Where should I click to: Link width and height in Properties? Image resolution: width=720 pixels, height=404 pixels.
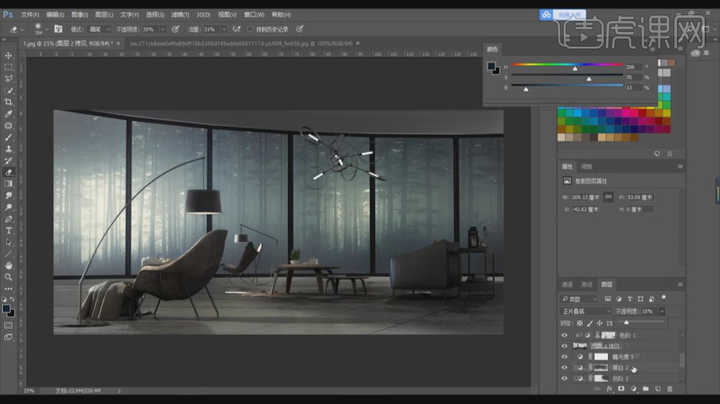(x=608, y=197)
